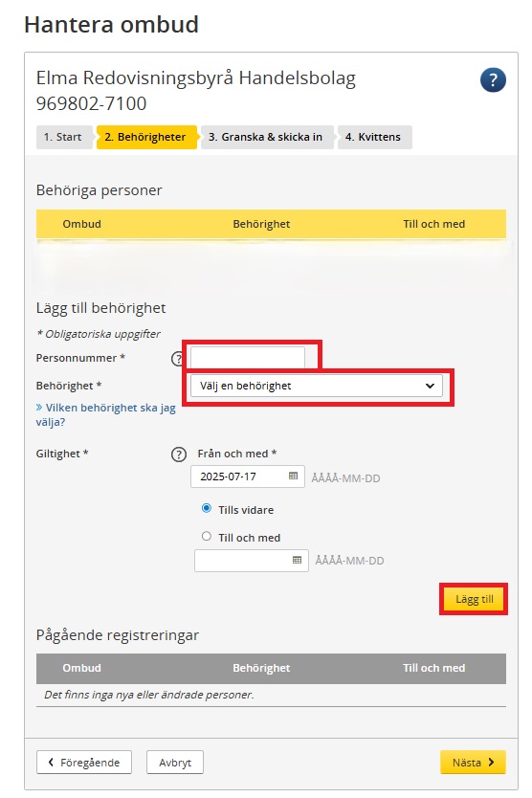Go to the 1. Start step tab

[x=62, y=137]
